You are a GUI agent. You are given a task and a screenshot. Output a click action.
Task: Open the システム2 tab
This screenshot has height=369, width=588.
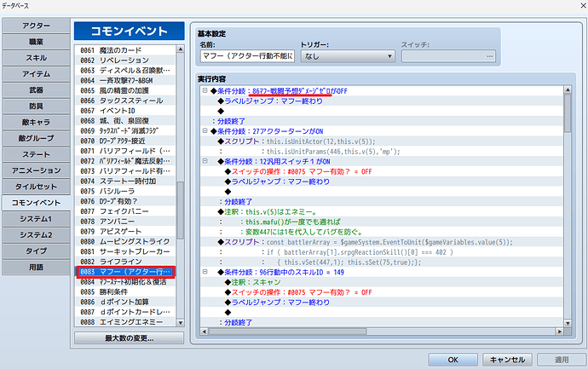pos(36,235)
